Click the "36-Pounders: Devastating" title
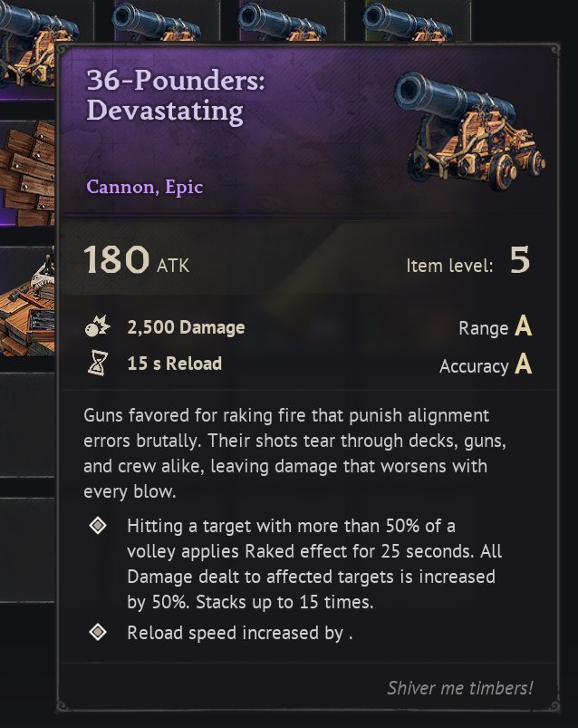 165,95
